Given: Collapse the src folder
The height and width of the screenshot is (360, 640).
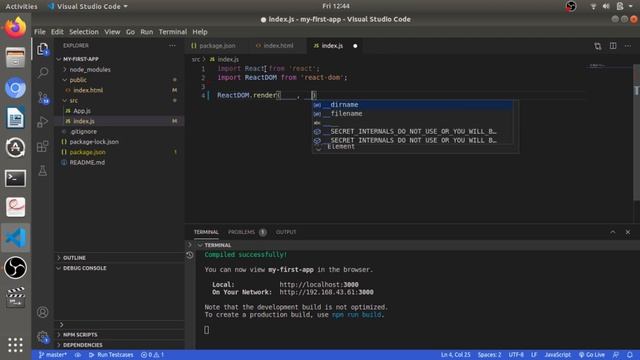Looking at the screenshot, I should (118, 100).
